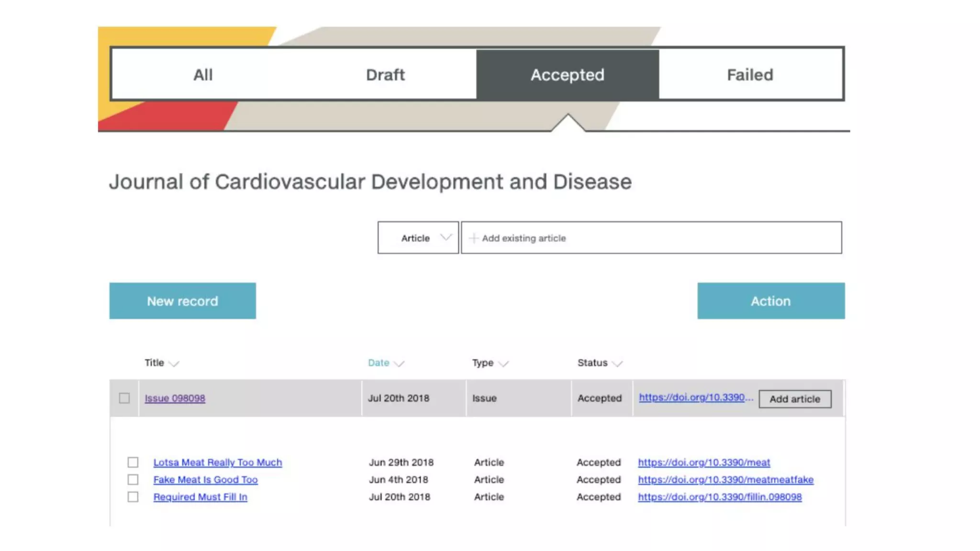Open the doi.org/10.3390/meatmeatfake link
This screenshot has height=551, width=980.
725,479
